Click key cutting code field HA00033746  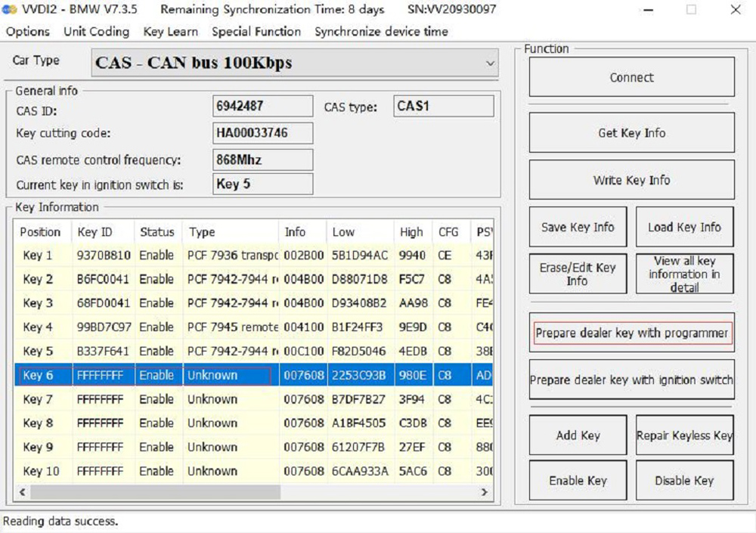point(263,132)
